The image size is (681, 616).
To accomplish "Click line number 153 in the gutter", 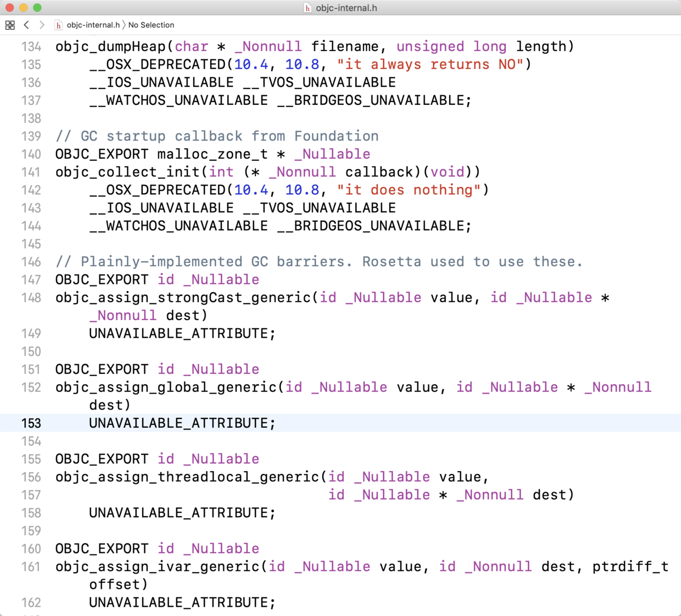I will (x=31, y=423).
